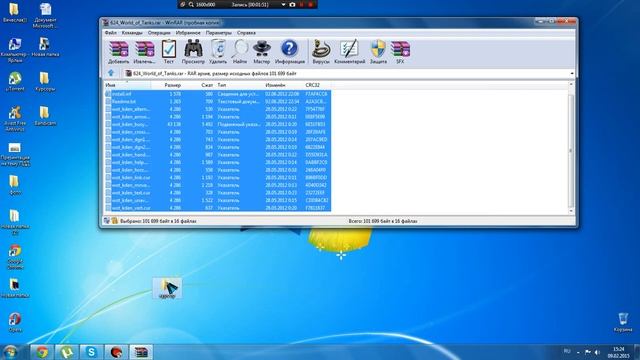Image resolution: width=640 pixels, height=360 pixels.
Task: Click the Удалить recycle bin toolbar icon
Action: (218, 52)
